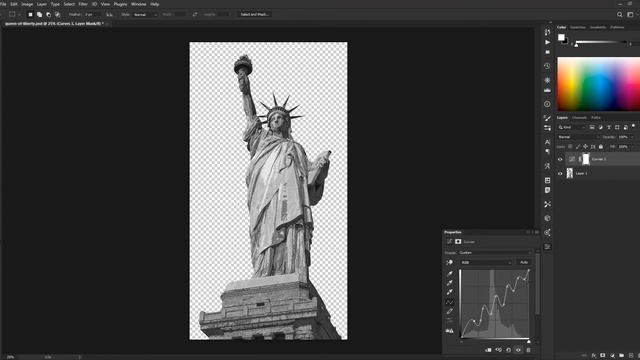Image resolution: width=640 pixels, height=360 pixels.
Task: Toggle the Anti-alias checkbox in options bar
Action: coord(109,14)
